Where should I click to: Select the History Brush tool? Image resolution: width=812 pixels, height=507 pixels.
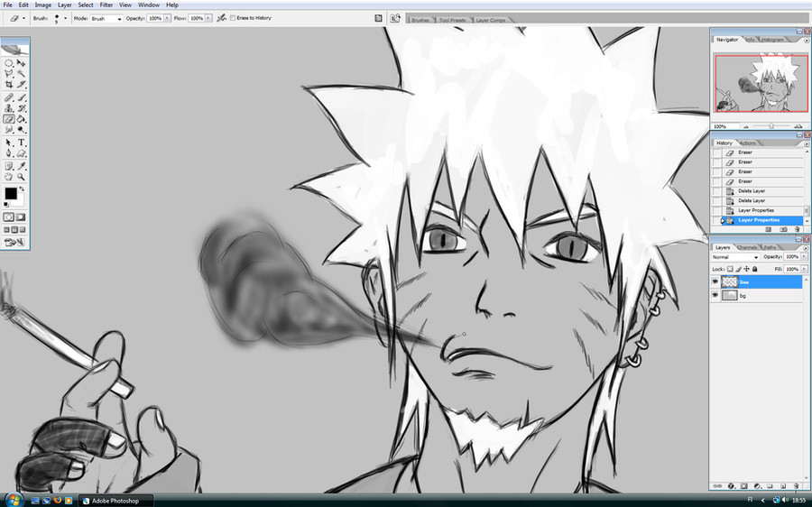point(22,108)
